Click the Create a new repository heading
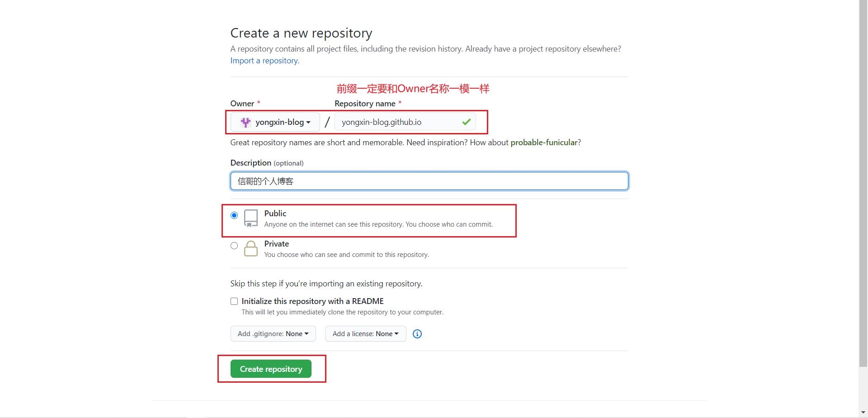The width and height of the screenshot is (868, 418). (x=302, y=33)
